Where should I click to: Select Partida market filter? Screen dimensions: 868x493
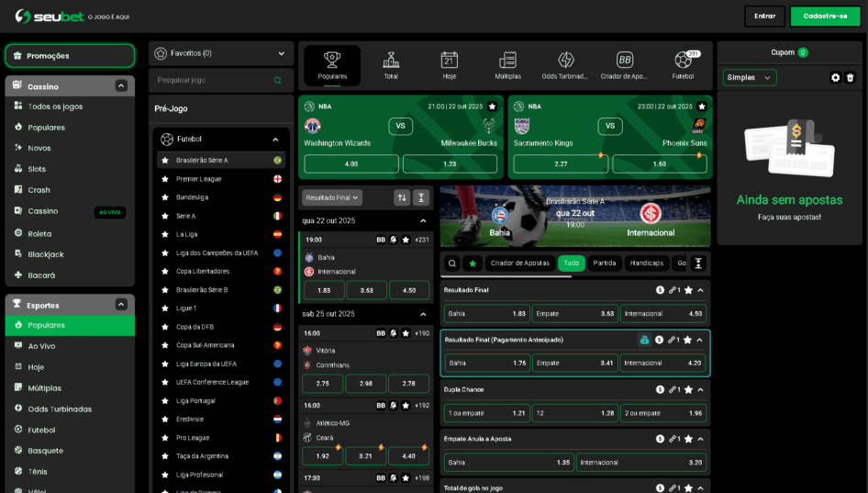(605, 263)
